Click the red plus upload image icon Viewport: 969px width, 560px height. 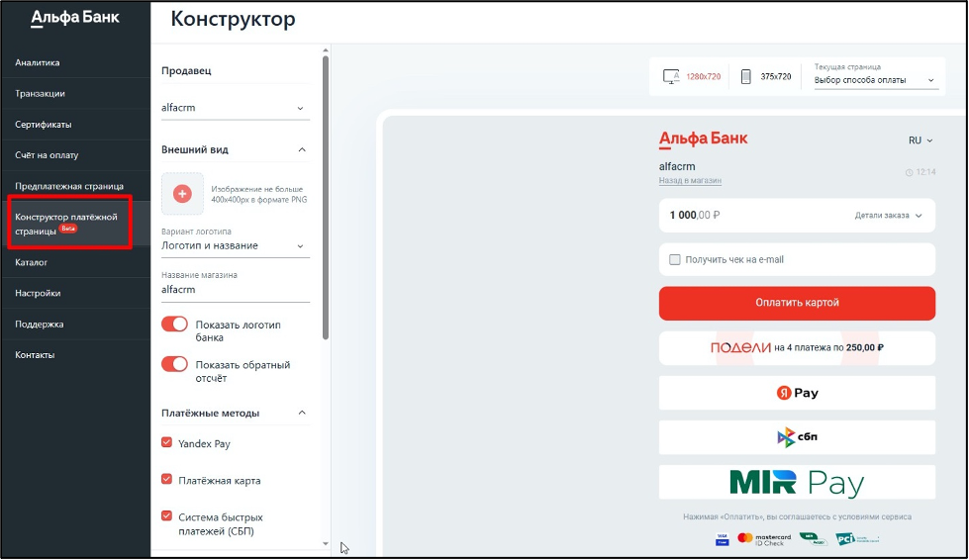pyautogui.click(x=182, y=194)
